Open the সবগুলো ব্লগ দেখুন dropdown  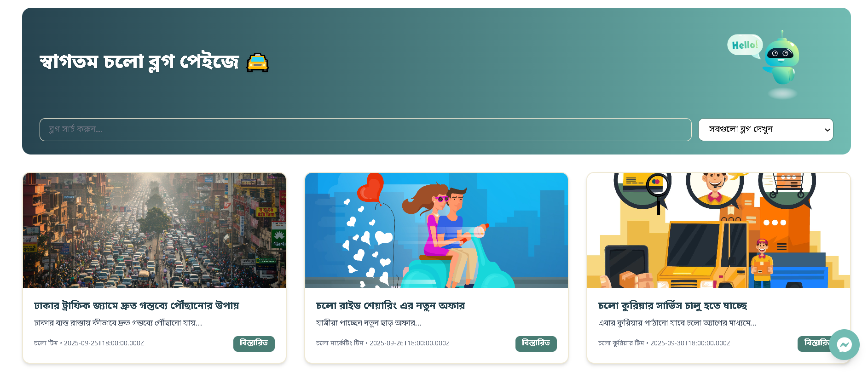pos(766,130)
